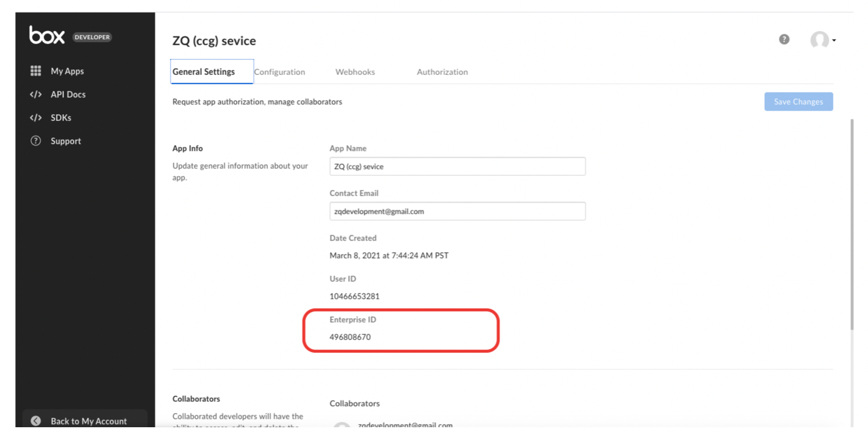
Task: Click the App Info section heading
Action: pos(187,148)
